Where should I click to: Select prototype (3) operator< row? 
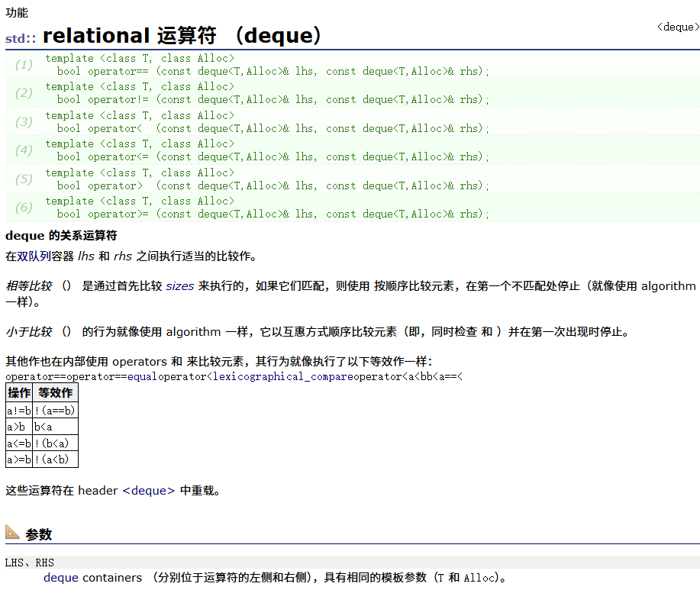point(353,122)
